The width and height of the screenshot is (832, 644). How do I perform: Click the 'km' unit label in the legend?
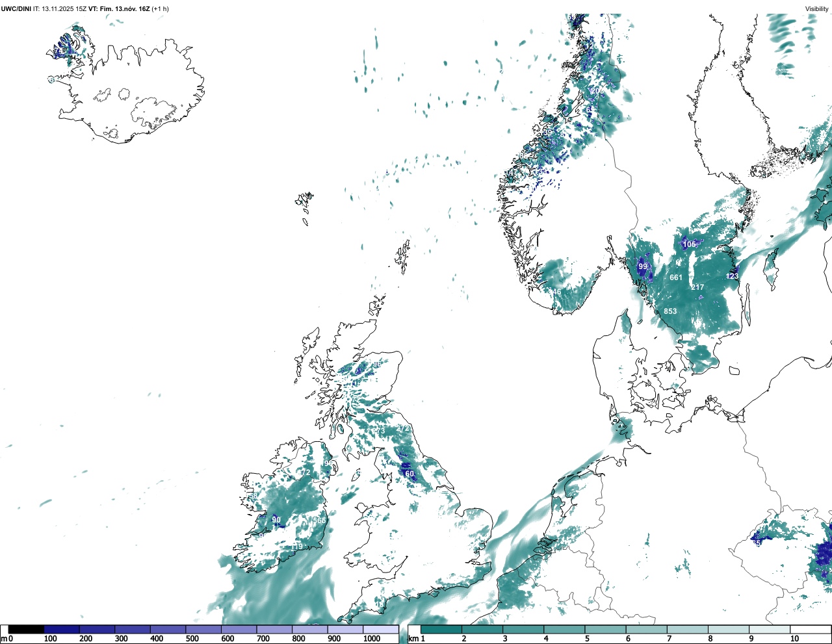412,639
